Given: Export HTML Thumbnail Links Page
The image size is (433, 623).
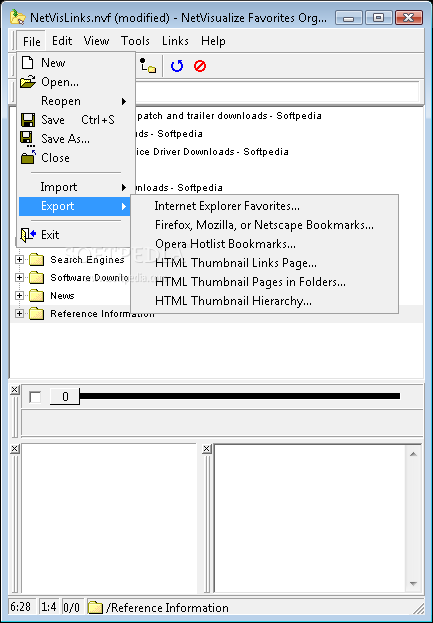Looking at the screenshot, I should pos(265,263).
